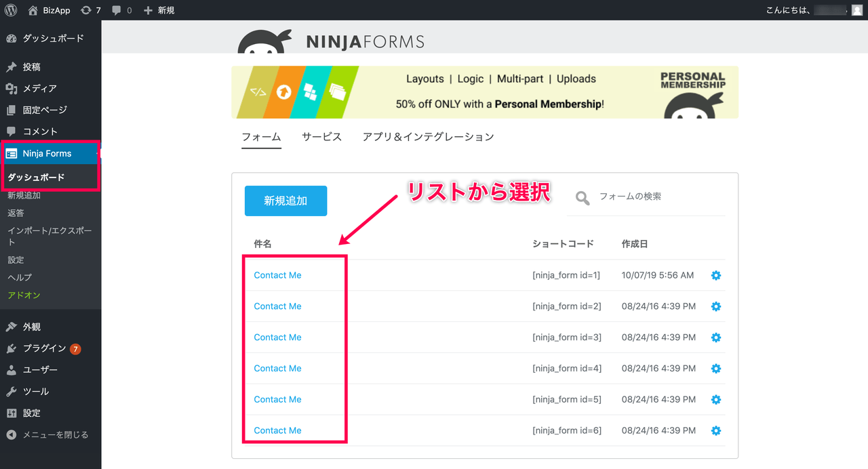Screen dimensions: 868x469
Task: Click the Personal Membership promo banner
Action: (x=485, y=92)
